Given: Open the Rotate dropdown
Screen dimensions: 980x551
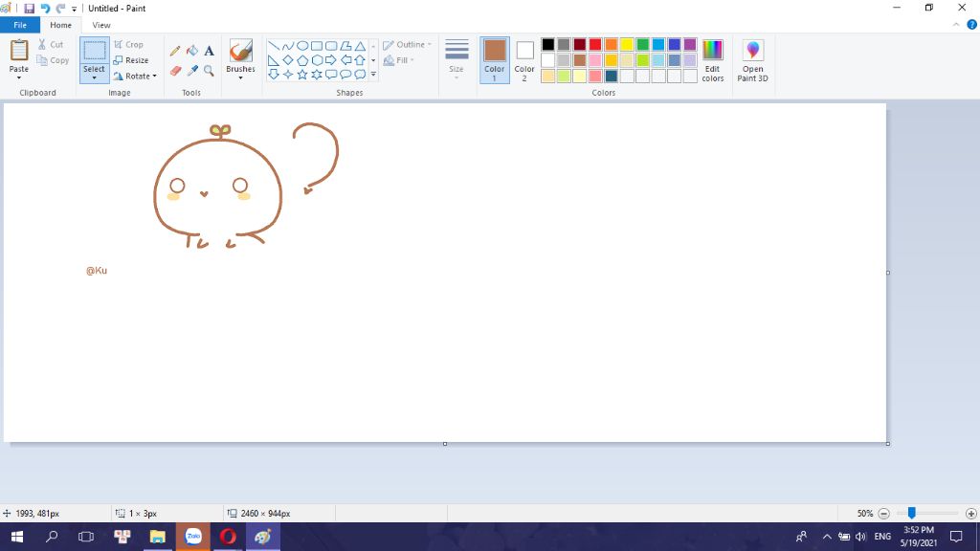Looking at the screenshot, I should [x=135, y=77].
